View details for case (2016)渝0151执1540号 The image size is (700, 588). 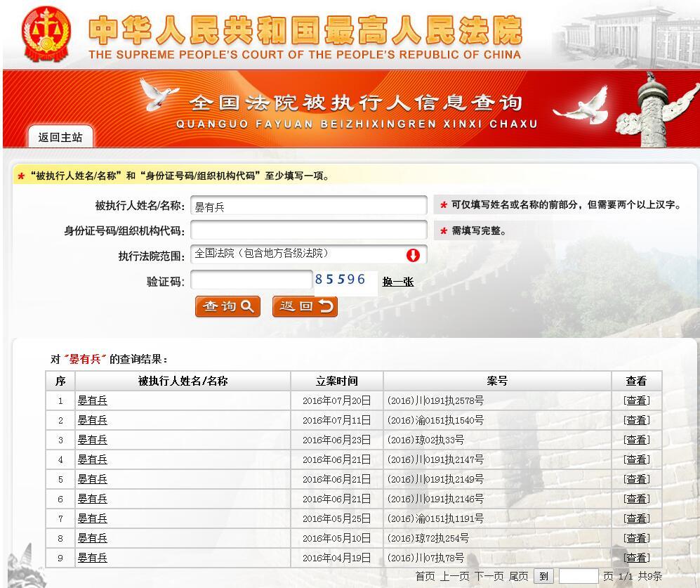pos(637,420)
